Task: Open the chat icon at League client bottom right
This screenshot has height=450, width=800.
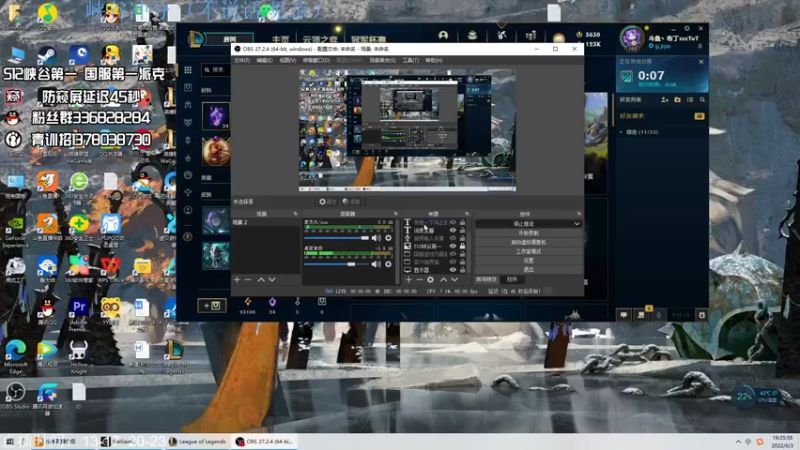Action: pos(623,315)
